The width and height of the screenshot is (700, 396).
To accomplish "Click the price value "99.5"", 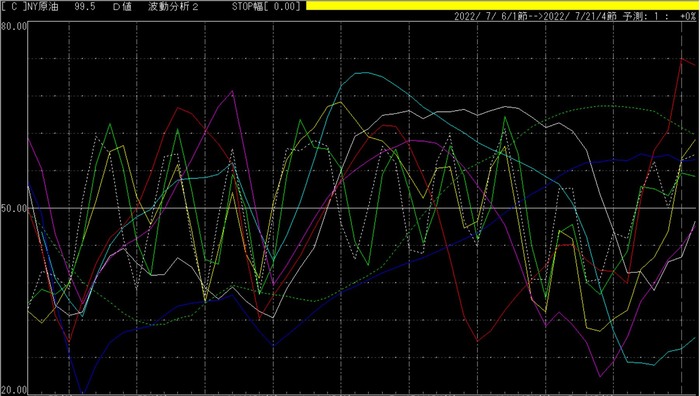I will 85,6.
